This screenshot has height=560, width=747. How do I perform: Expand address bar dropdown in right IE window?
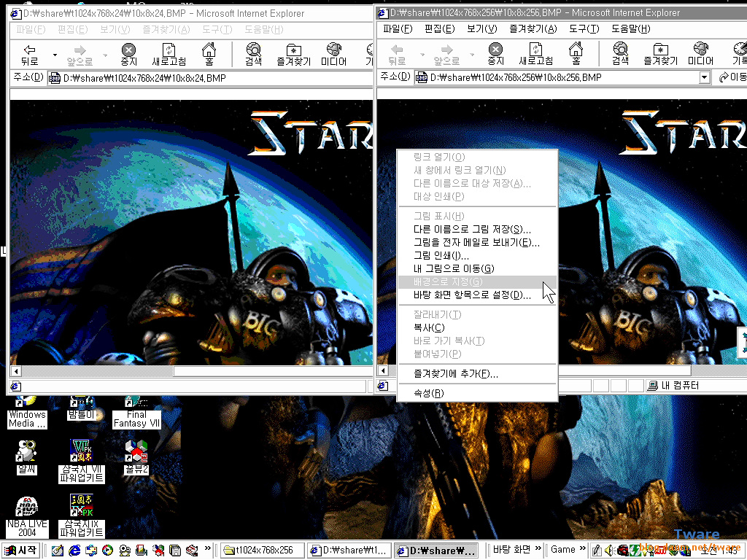click(705, 77)
